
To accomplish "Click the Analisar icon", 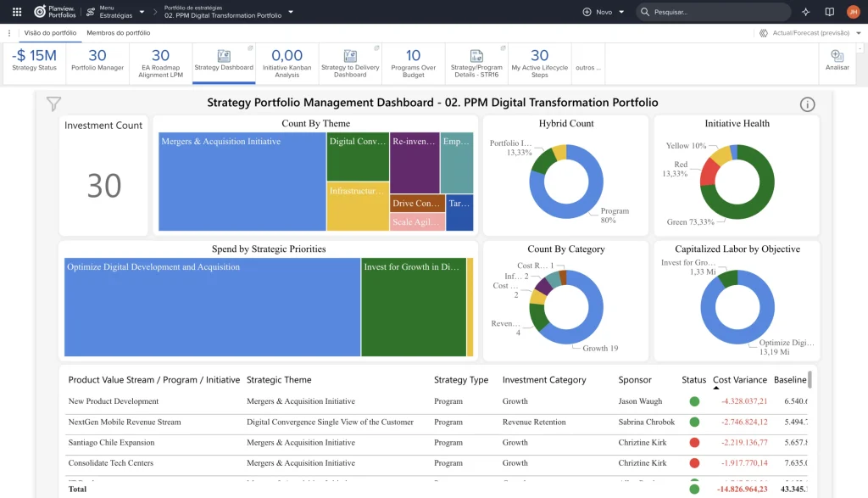I will [x=837, y=56].
